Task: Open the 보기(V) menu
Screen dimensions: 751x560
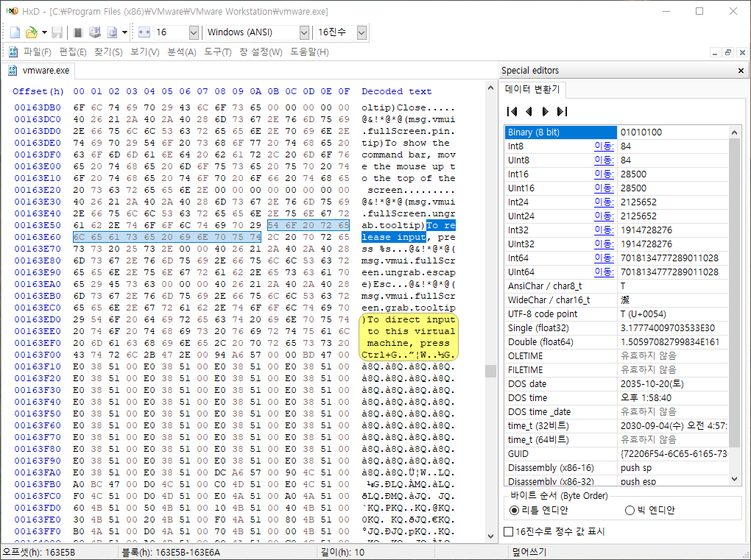Action: pyautogui.click(x=144, y=52)
